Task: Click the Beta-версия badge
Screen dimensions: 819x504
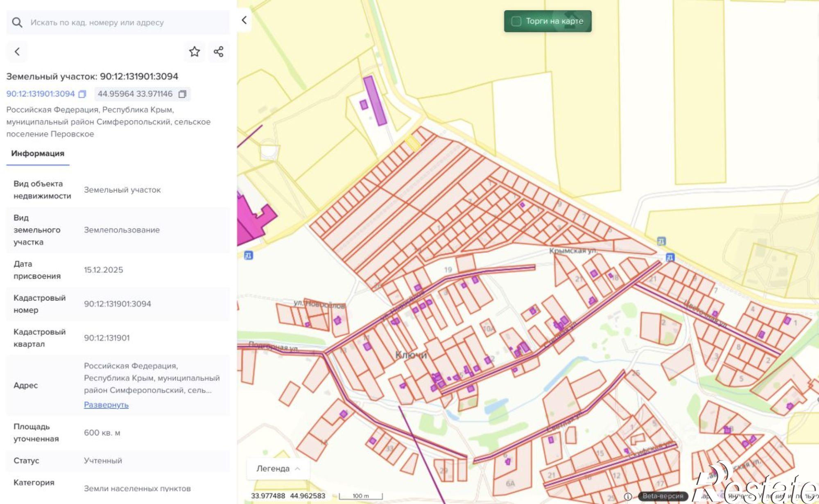Action: (x=663, y=496)
